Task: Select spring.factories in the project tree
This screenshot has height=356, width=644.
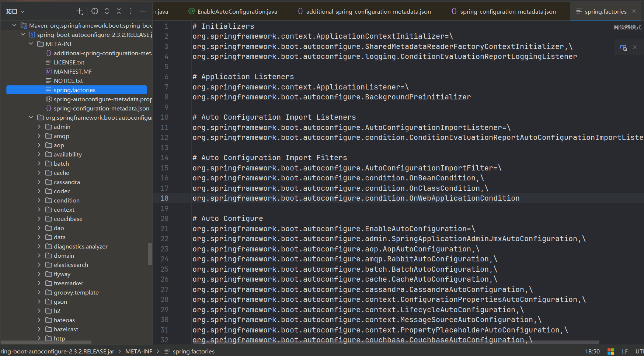Action: tap(77, 90)
